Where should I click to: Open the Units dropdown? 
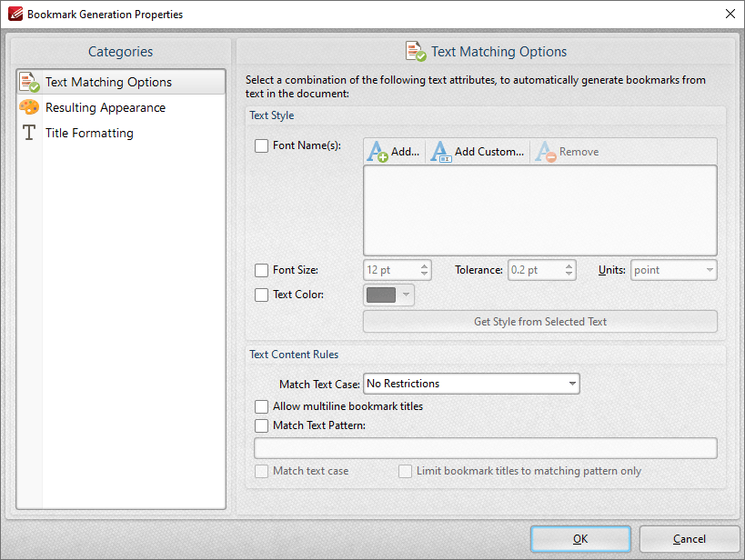pos(673,269)
